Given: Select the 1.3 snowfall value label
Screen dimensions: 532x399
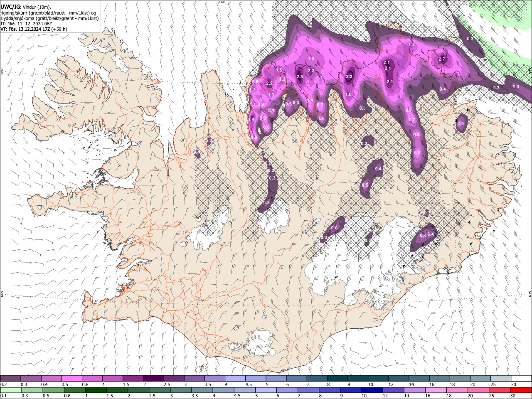Looking at the screenshot, I should (271, 95).
